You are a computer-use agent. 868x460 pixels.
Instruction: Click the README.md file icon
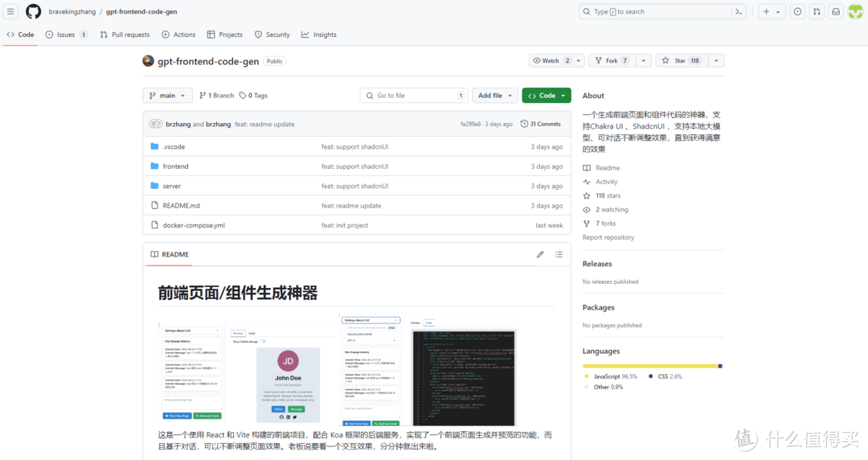(x=155, y=206)
